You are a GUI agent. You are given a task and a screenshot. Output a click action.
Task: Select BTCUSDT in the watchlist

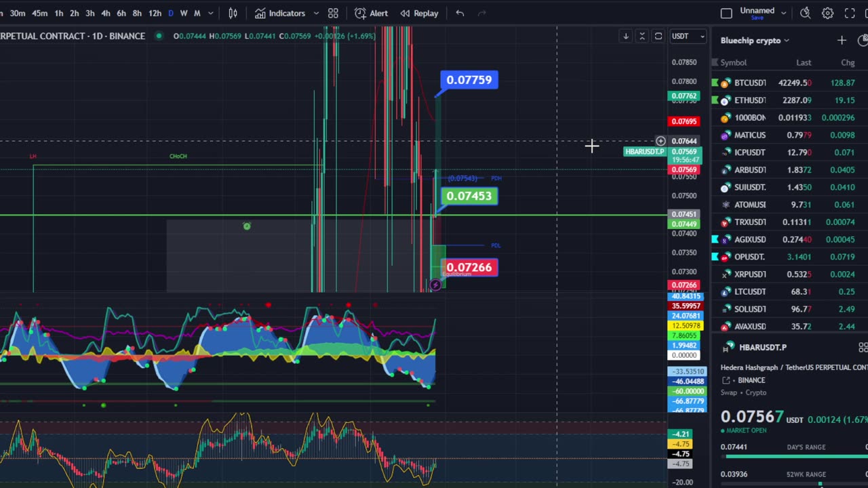pos(789,83)
